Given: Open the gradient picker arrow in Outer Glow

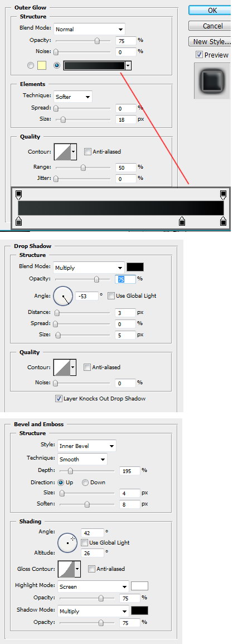Looking at the screenshot, I should pos(128,65).
